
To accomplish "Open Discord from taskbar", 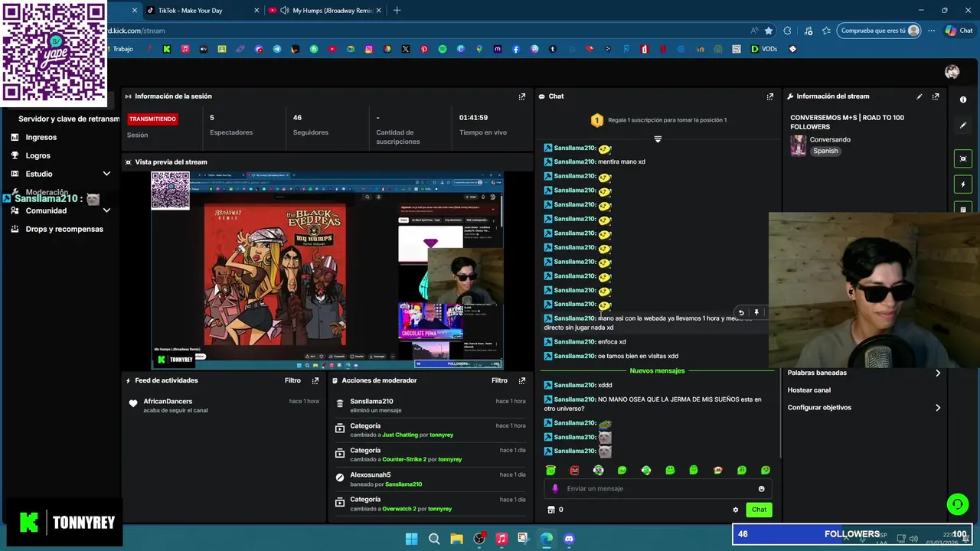I will [569, 539].
